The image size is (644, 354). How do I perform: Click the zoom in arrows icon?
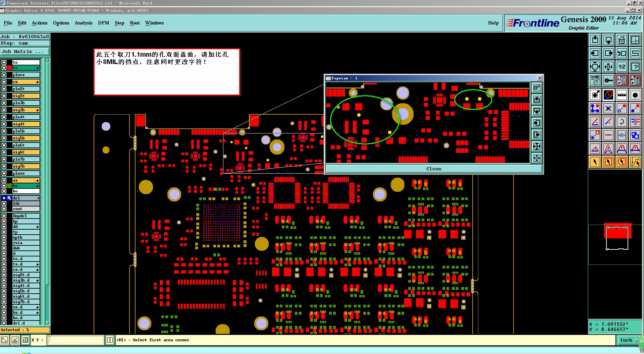595,67
